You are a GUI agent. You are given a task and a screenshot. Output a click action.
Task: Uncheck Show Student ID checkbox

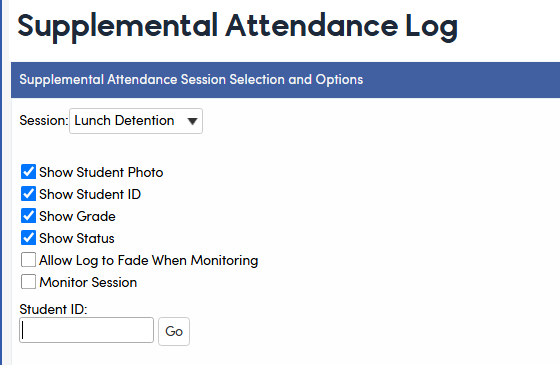(28, 194)
